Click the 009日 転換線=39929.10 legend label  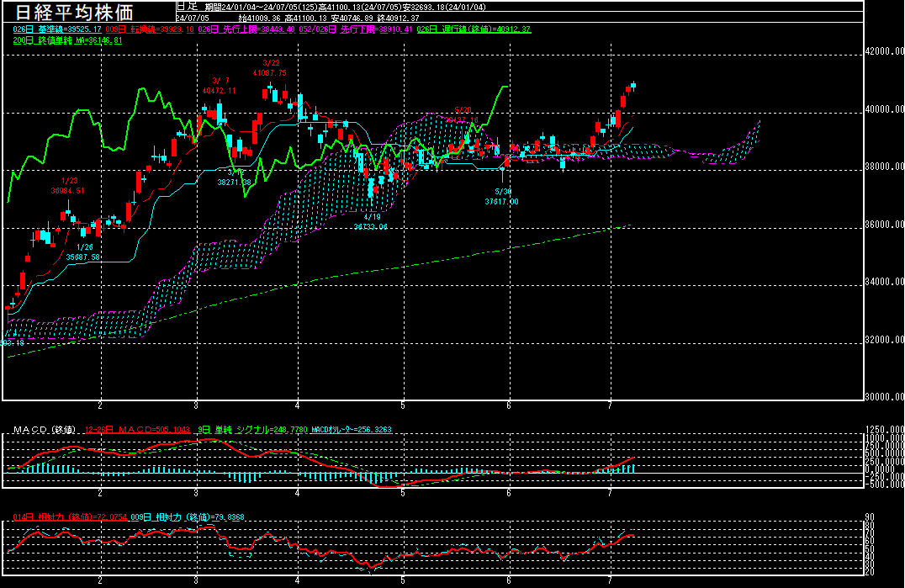pyautogui.click(x=150, y=29)
